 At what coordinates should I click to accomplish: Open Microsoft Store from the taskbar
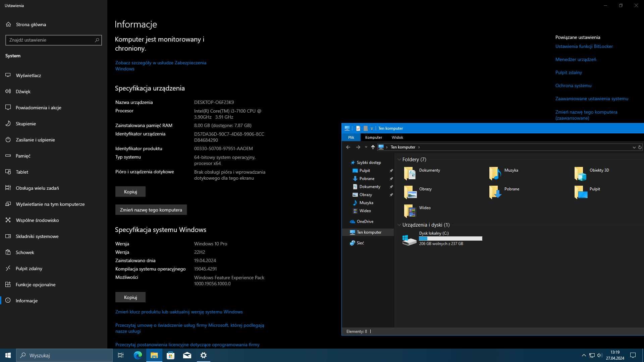[x=171, y=355]
